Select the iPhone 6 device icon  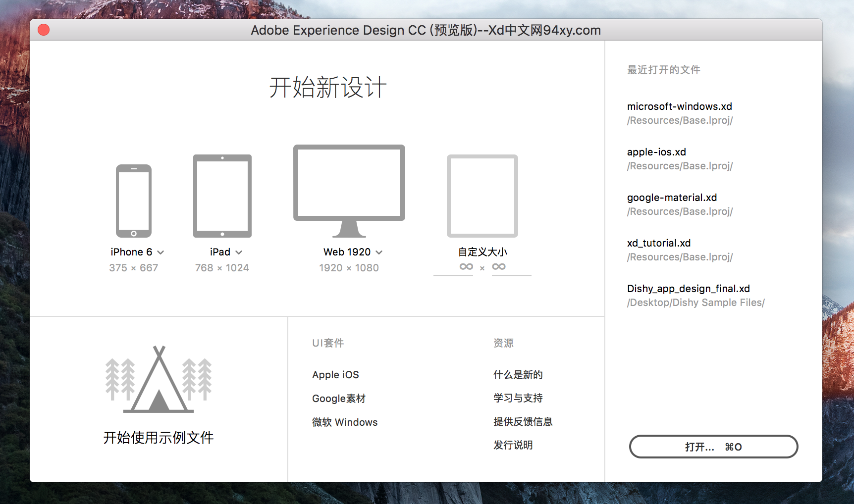pos(134,200)
